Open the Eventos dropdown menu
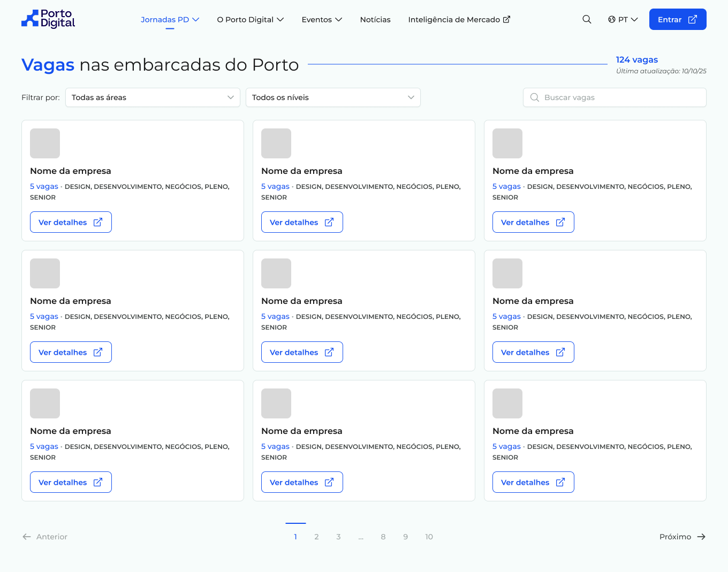Screen dimensions: 728x572 coord(321,19)
